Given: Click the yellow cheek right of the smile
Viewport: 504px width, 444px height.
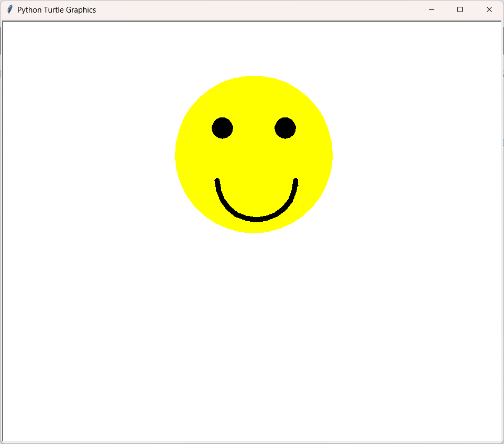Looking at the screenshot, I should (x=314, y=178).
